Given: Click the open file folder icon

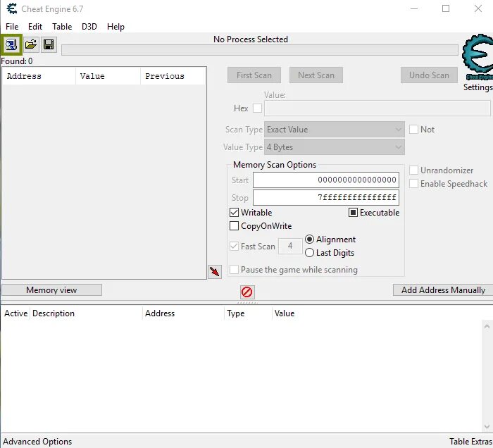Looking at the screenshot, I should 31,44.
